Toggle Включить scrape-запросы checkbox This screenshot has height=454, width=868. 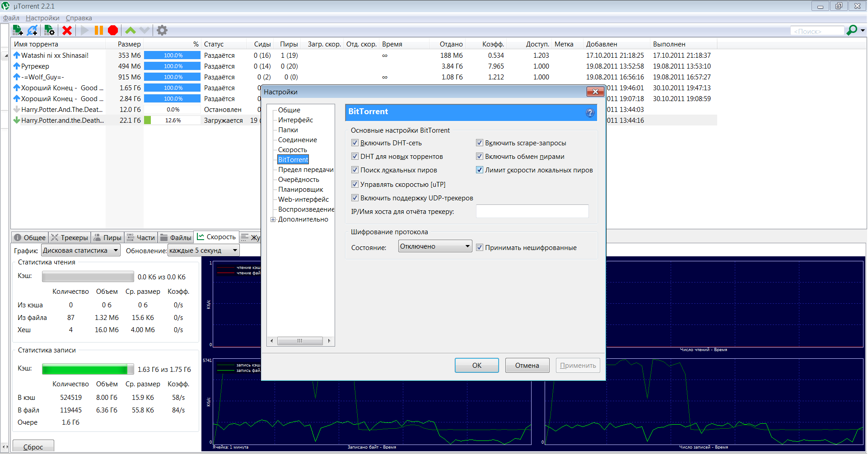coord(480,143)
